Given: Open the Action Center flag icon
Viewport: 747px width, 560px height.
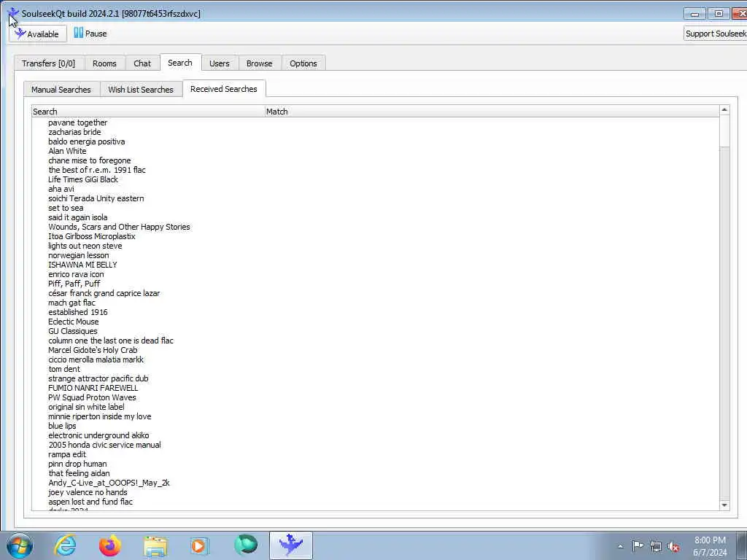Looking at the screenshot, I should [x=638, y=545].
